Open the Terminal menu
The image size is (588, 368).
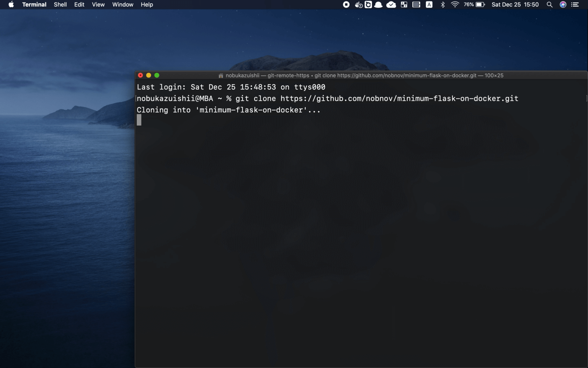pyautogui.click(x=34, y=5)
